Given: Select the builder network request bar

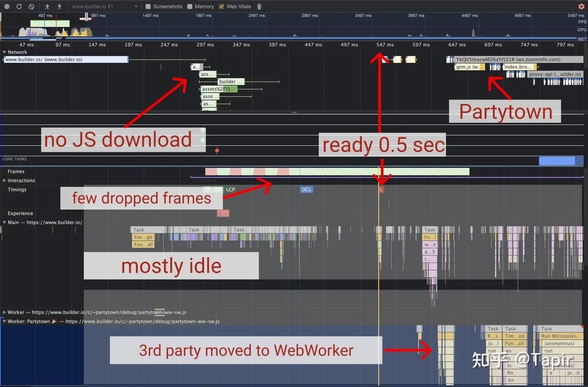Looking at the screenshot, I should (x=231, y=82).
